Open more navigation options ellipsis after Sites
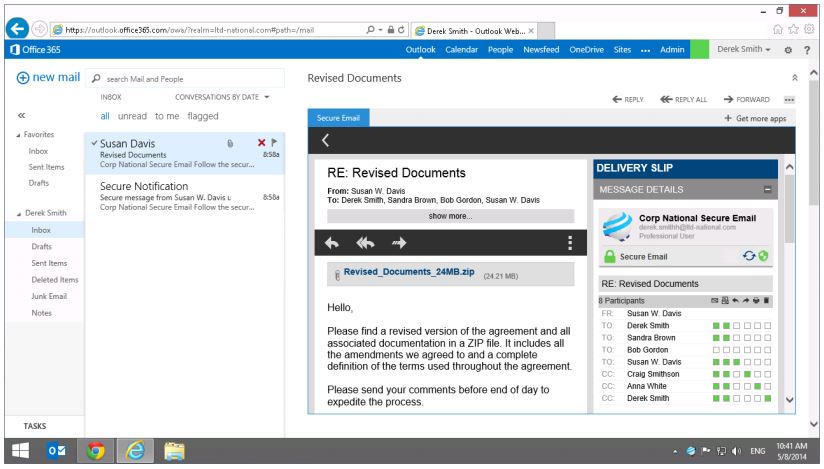 (645, 50)
